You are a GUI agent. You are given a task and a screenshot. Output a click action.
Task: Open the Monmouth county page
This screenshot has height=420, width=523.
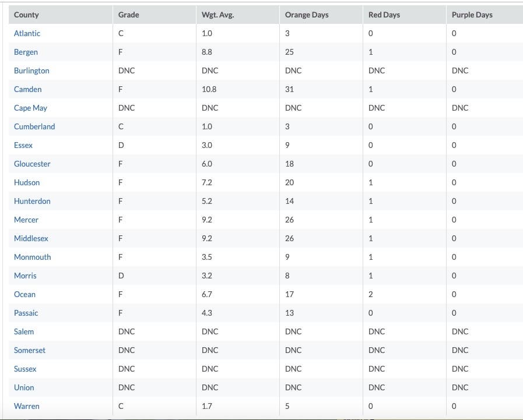[32, 257]
